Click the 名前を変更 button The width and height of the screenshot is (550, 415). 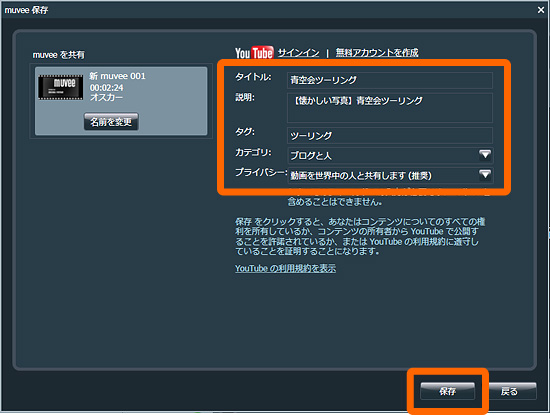tap(111, 122)
